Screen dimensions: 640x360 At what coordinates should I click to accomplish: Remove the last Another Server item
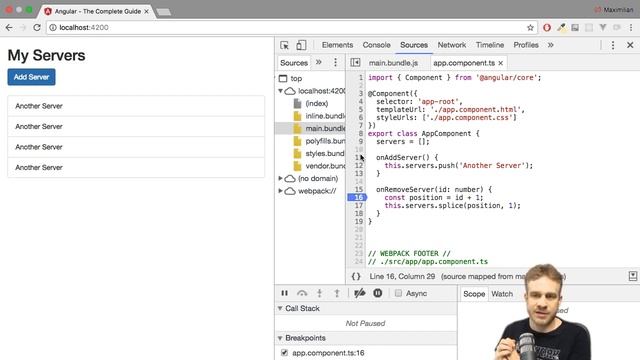[x=136, y=167]
